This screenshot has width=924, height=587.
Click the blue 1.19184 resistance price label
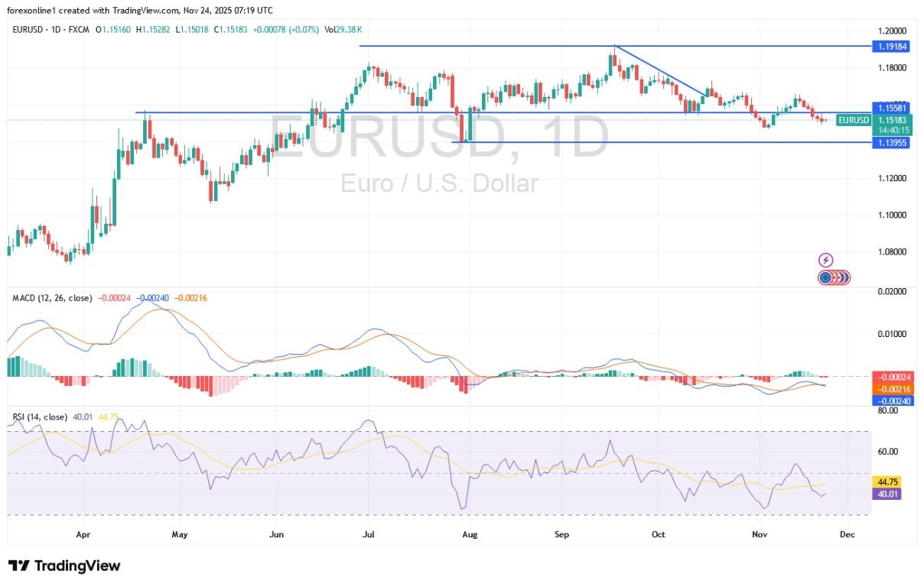tap(892, 47)
